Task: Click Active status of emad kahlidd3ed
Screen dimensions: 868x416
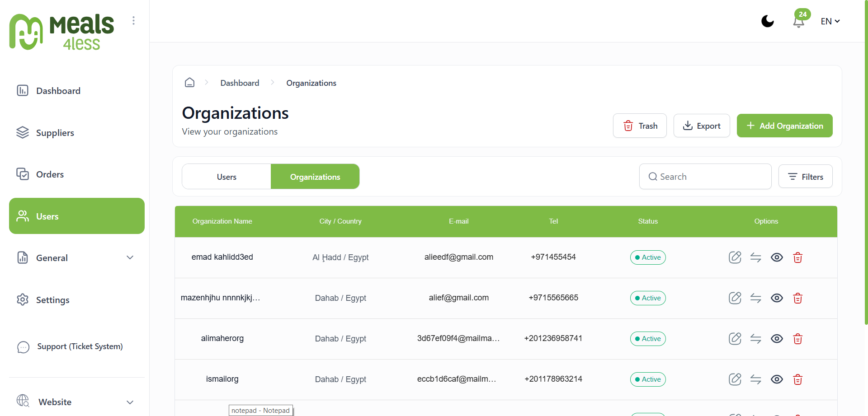Action: coord(648,257)
